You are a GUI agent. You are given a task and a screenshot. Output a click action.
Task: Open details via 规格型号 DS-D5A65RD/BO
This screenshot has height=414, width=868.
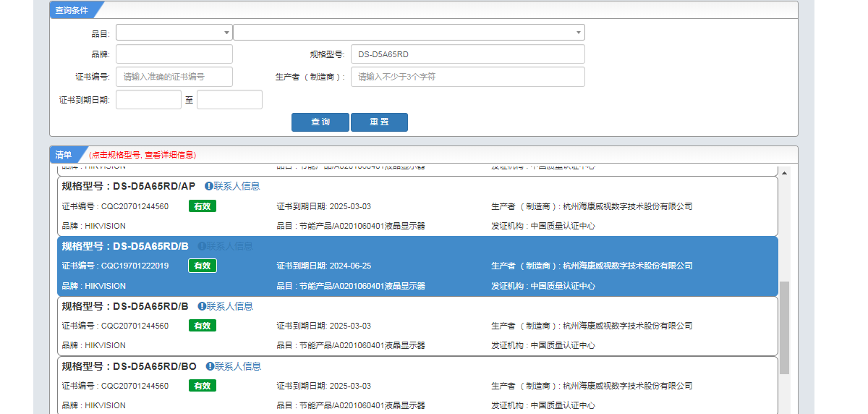click(129, 366)
